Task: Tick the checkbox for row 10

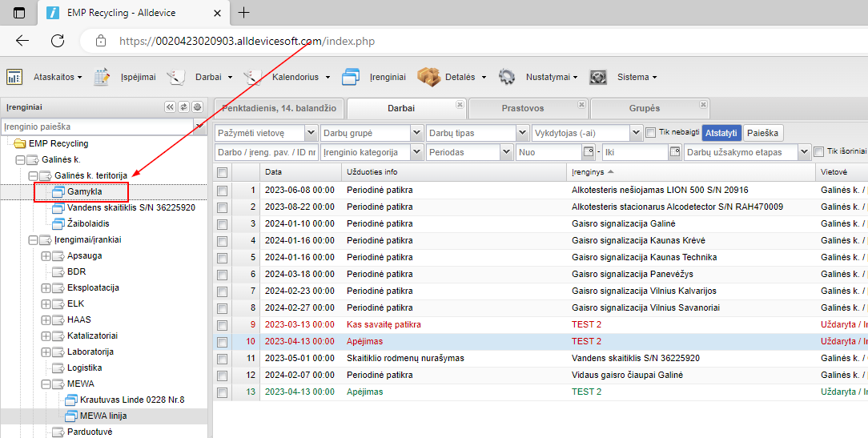Action: (222, 341)
